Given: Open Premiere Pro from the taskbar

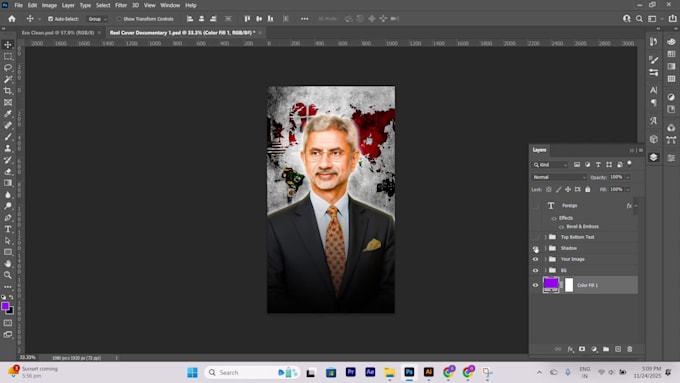Looking at the screenshot, I should pos(350,372).
